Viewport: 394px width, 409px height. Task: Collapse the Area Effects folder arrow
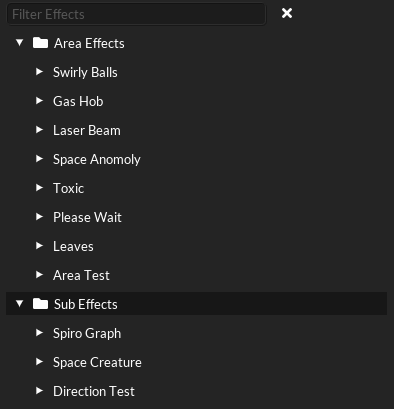[x=20, y=43]
